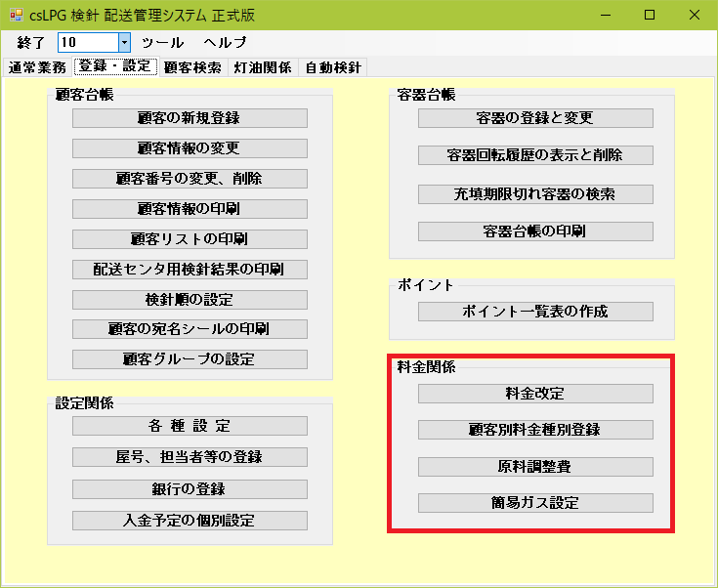Open 各 種 設 定 button
This screenshot has height=588, width=718.
point(190,426)
